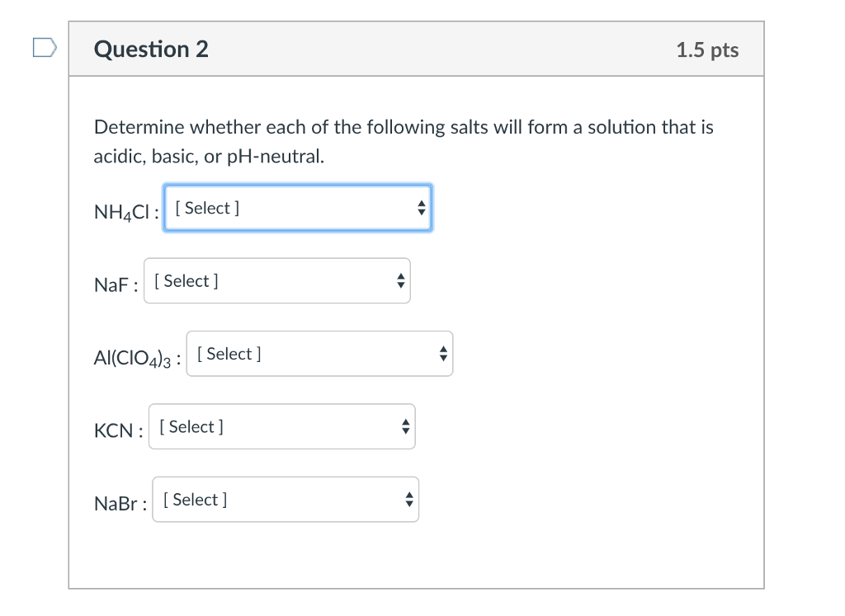
Task: Select the [Select] placeholder in KCN field
Action: [191, 426]
